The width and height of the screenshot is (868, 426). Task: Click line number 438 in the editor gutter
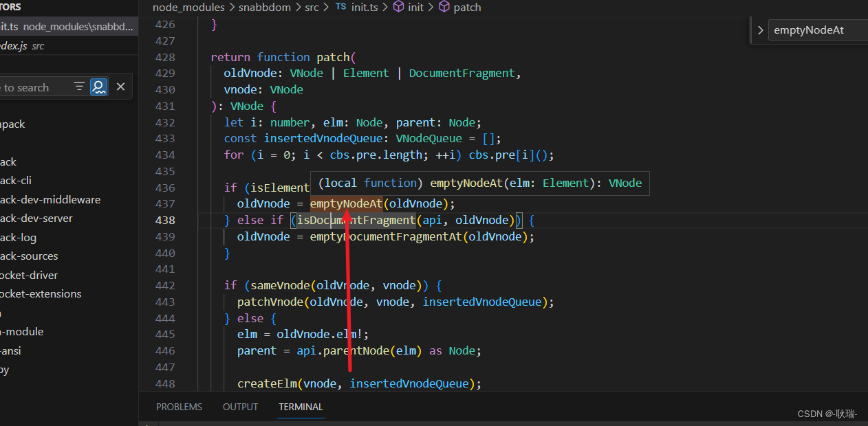165,219
